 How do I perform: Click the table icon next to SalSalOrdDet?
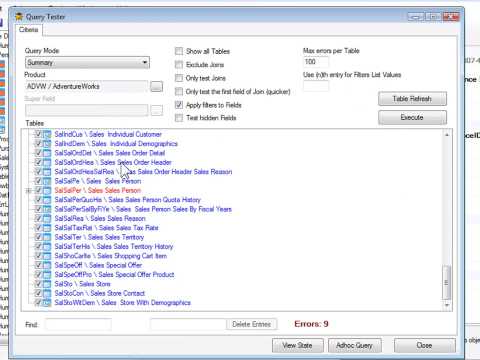point(48,153)
